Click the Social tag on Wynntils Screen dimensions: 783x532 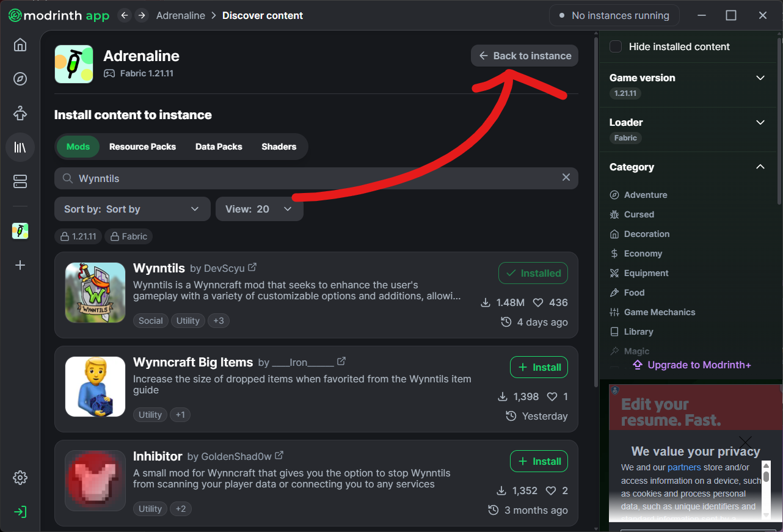pyautogui.click(x=150, y=321)
